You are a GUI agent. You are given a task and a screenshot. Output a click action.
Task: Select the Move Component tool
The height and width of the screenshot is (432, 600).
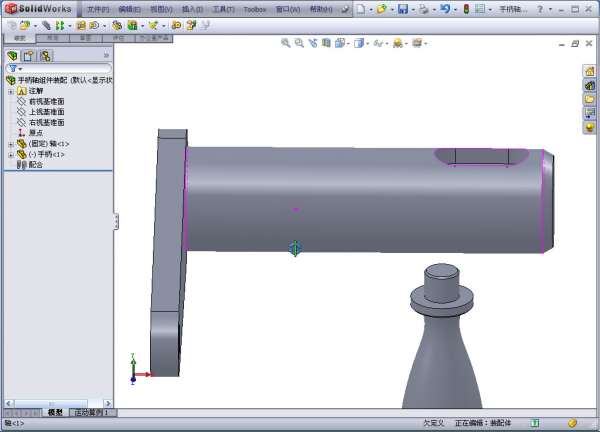click(x=94, y=25)
